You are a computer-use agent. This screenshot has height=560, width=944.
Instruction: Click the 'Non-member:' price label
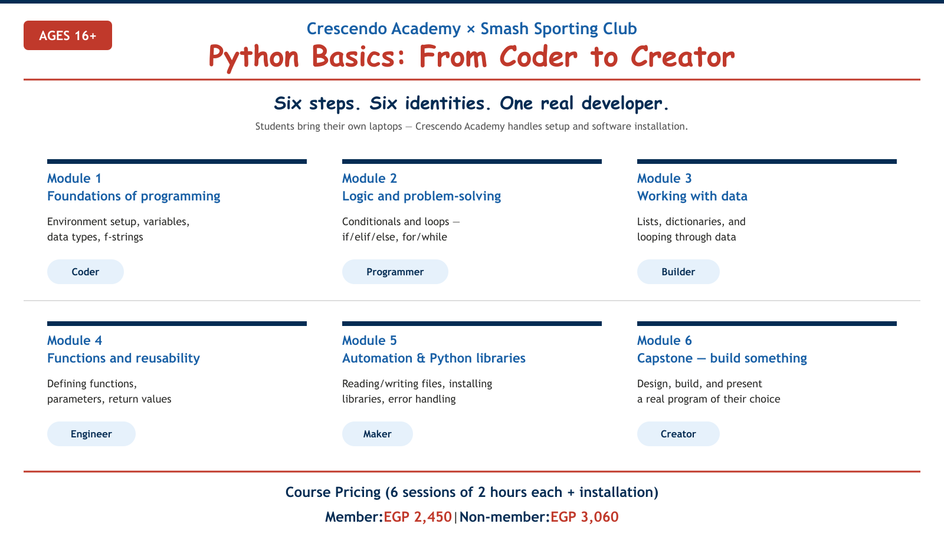(504, 517)
